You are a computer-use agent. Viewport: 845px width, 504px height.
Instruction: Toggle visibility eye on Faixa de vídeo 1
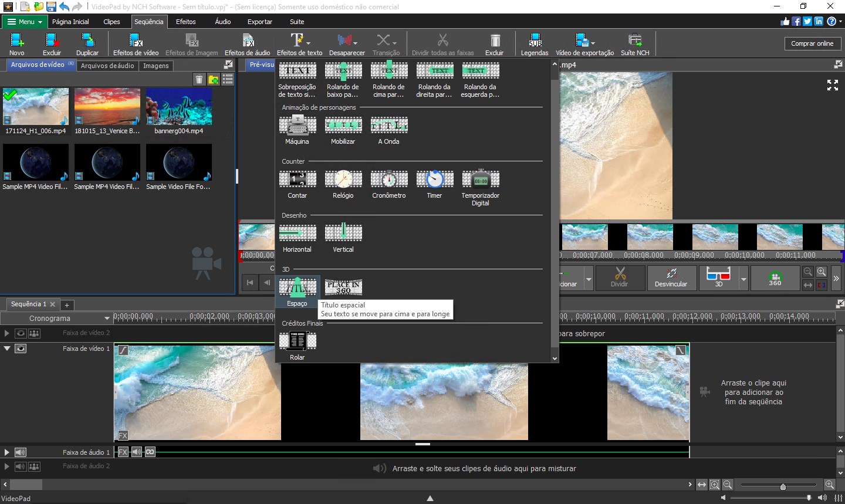click(x=21, y=349)
